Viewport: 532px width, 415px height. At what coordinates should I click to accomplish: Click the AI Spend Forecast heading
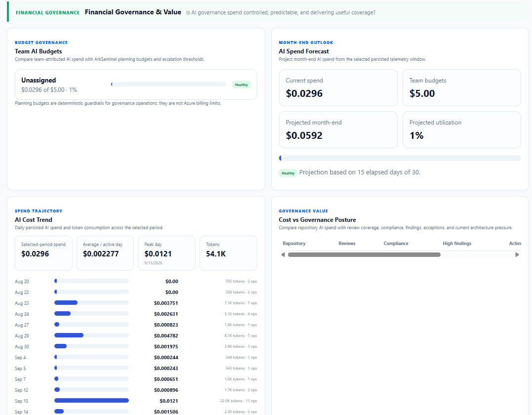304,51
